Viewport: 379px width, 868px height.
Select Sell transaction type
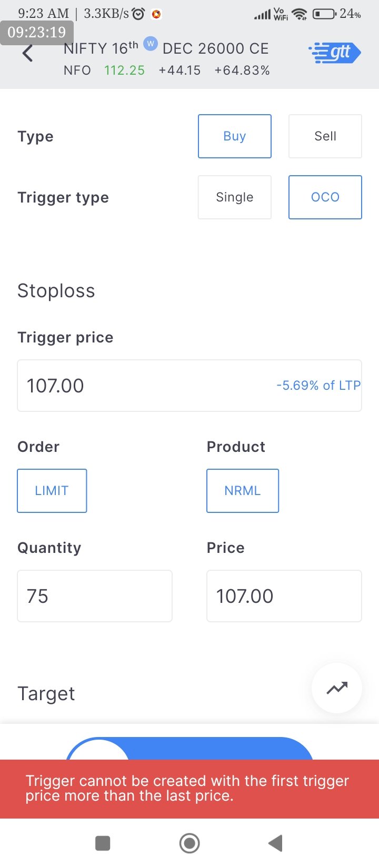[325, 136]
